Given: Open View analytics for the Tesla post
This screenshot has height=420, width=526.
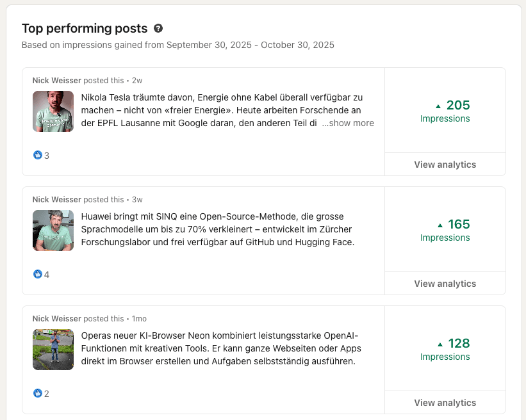Looking at the screenshot, I should tap(445, 165).
